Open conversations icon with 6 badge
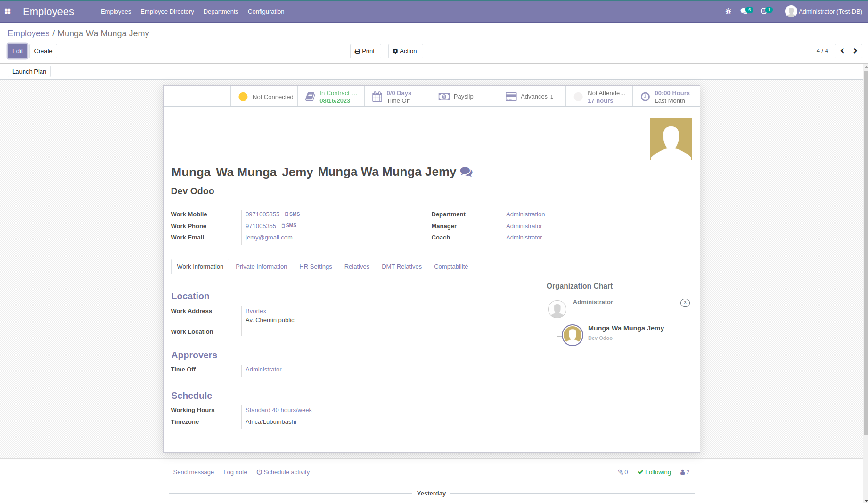Image resolution: width=868 pixels, height=503 pixels. click(744, 11)
